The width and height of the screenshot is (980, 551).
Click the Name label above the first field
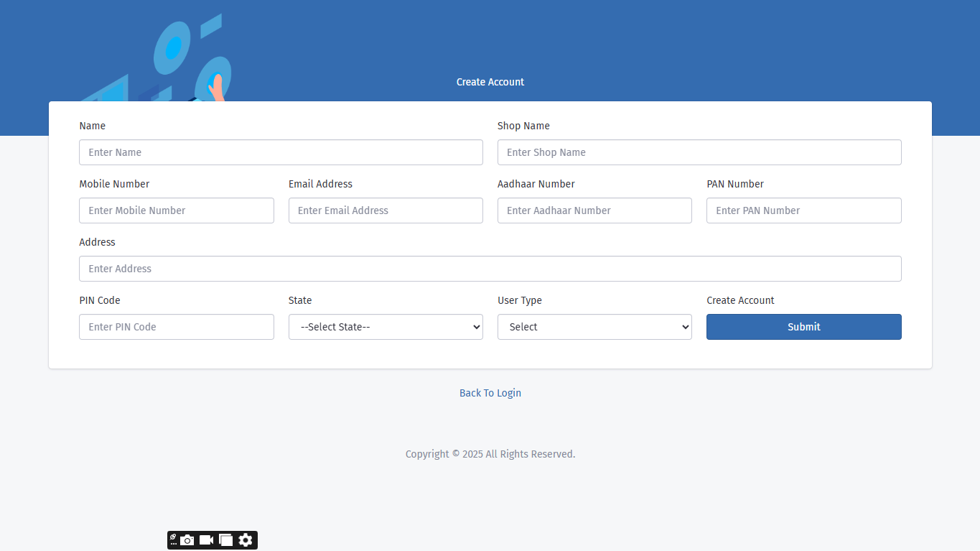point(92,126)
